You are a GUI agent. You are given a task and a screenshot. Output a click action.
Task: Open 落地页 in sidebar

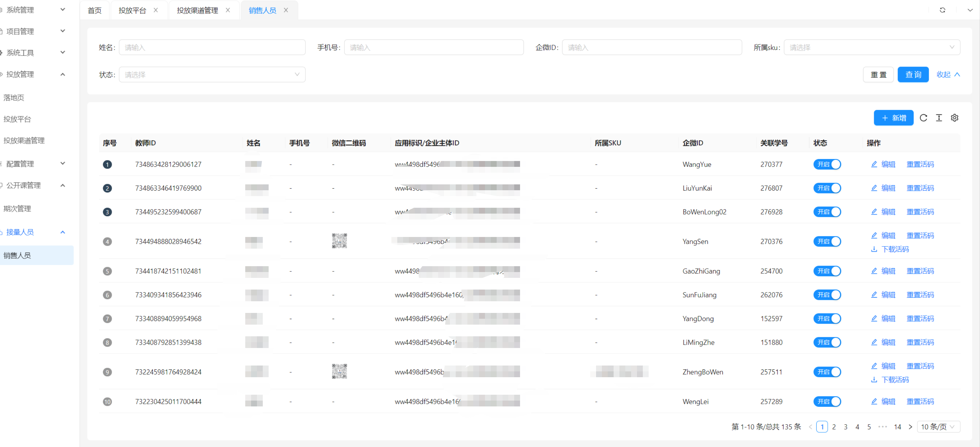[14, 98]
